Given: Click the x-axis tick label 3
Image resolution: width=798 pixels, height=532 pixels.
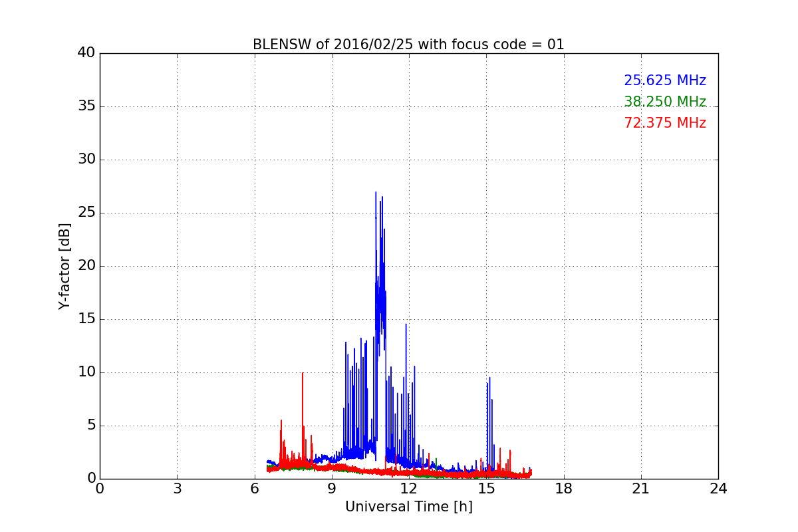Looking at the screenshot, I should coord(177,488).
